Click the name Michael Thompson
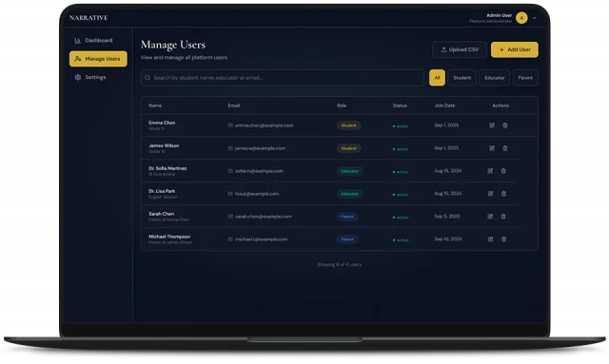This screenshot has width=609, height=364. [169, 237]
